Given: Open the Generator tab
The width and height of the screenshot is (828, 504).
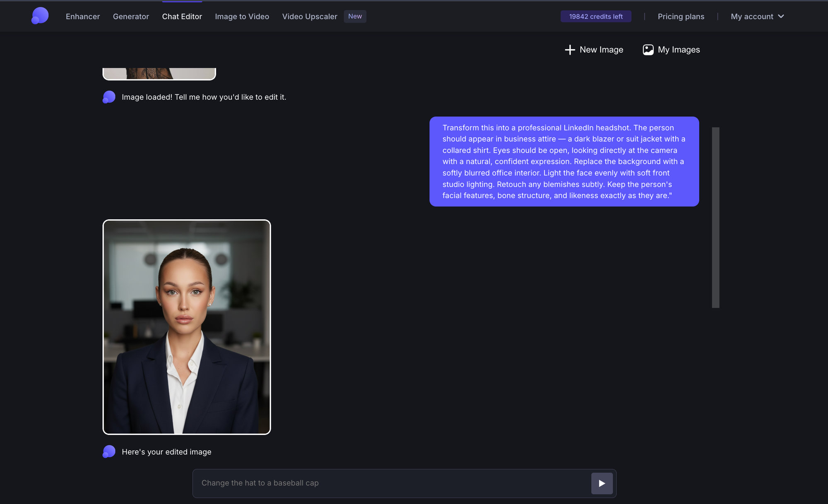Looking at the screenshot, I should click(131, 17).
